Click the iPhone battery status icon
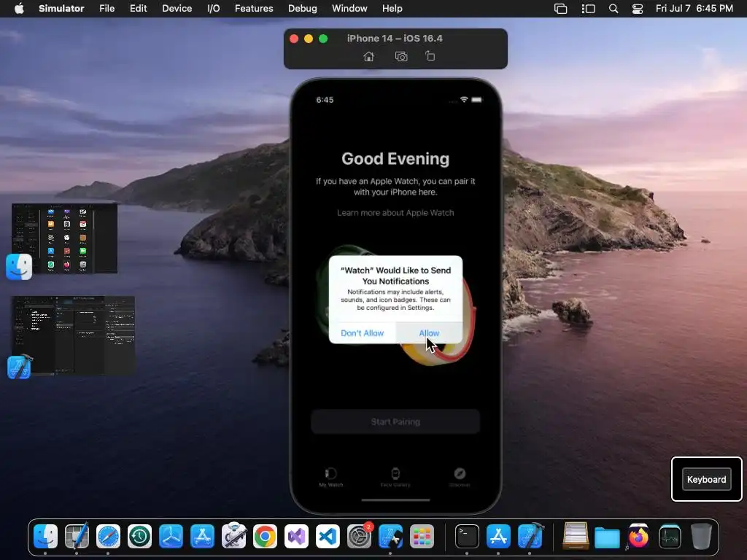Image resolution: width=747 pixels, height=560 pixels. click(x=477, y=99)
